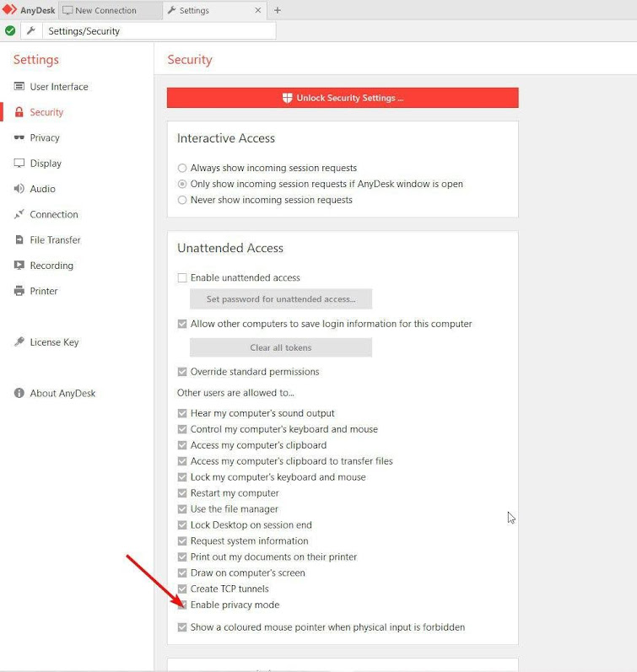637x672 pixels.
Task: Click the Display monitor icon
Action: point(19,164)
